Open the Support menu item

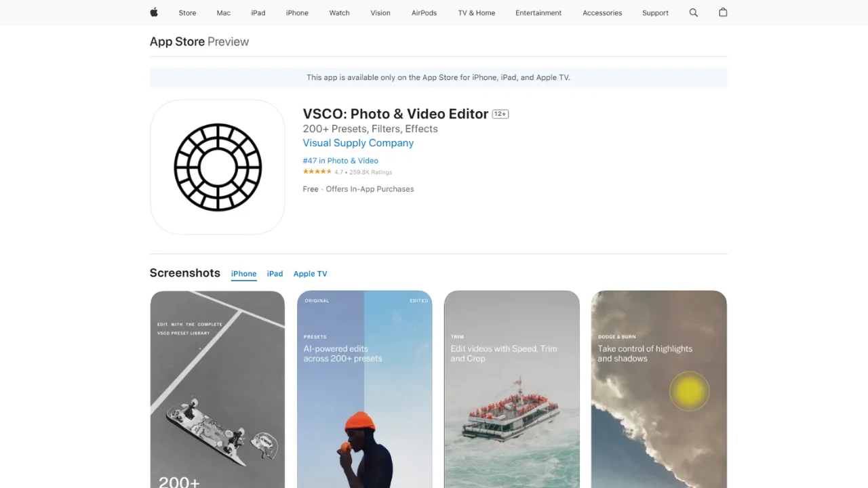pyautogui.click(x=655, y=13)
